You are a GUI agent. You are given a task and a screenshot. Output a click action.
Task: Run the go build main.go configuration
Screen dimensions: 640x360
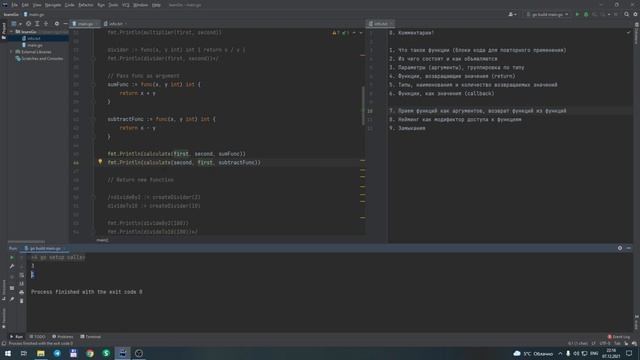(x=577, y=14)
